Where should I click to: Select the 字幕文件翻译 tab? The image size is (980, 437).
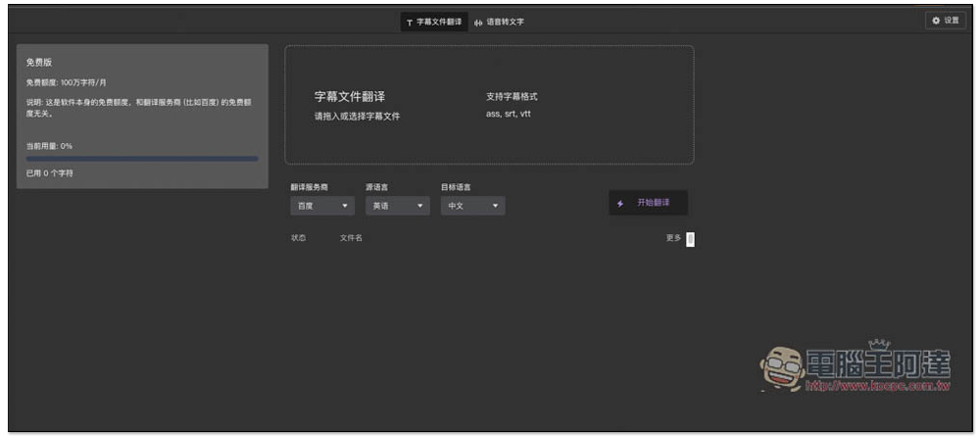[x=433, y=22]
